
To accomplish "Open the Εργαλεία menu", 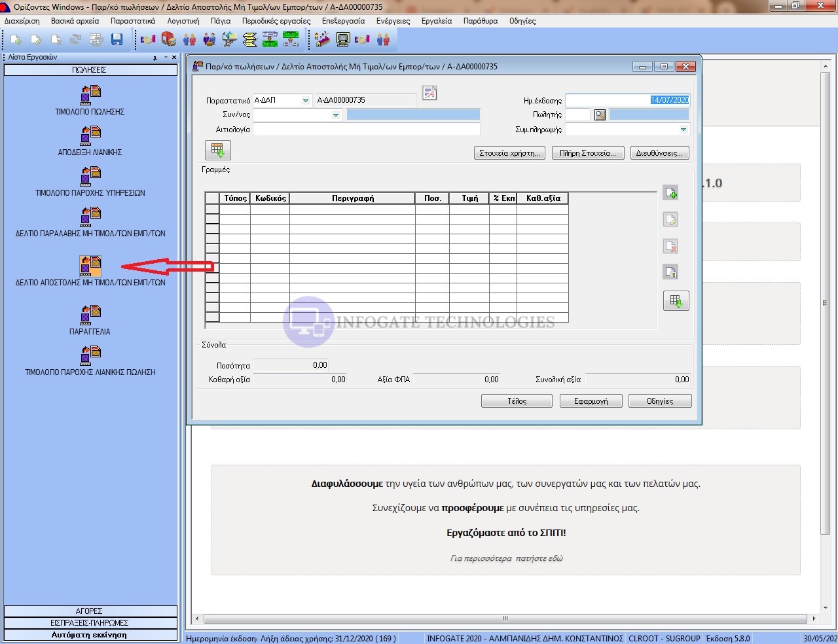I will (x=437, y=21).
